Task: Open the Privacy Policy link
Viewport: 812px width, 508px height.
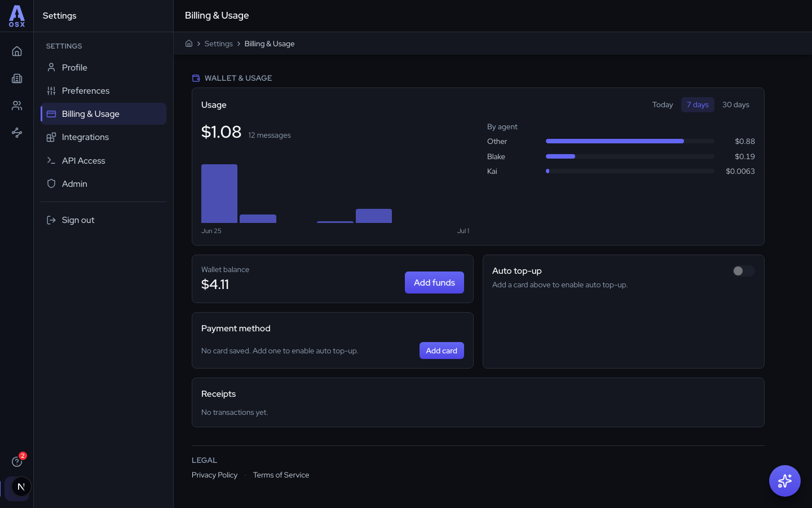Action: 214,475
